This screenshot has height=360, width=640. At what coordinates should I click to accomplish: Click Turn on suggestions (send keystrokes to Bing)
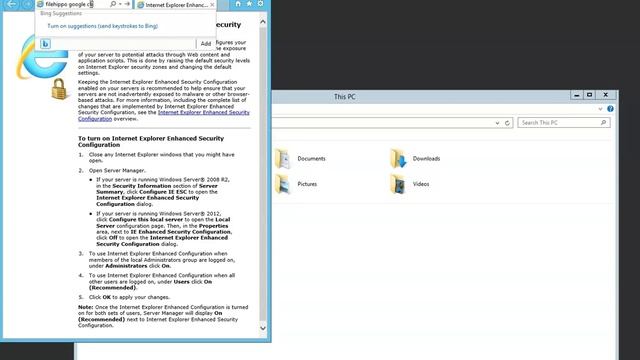(102, 26)
